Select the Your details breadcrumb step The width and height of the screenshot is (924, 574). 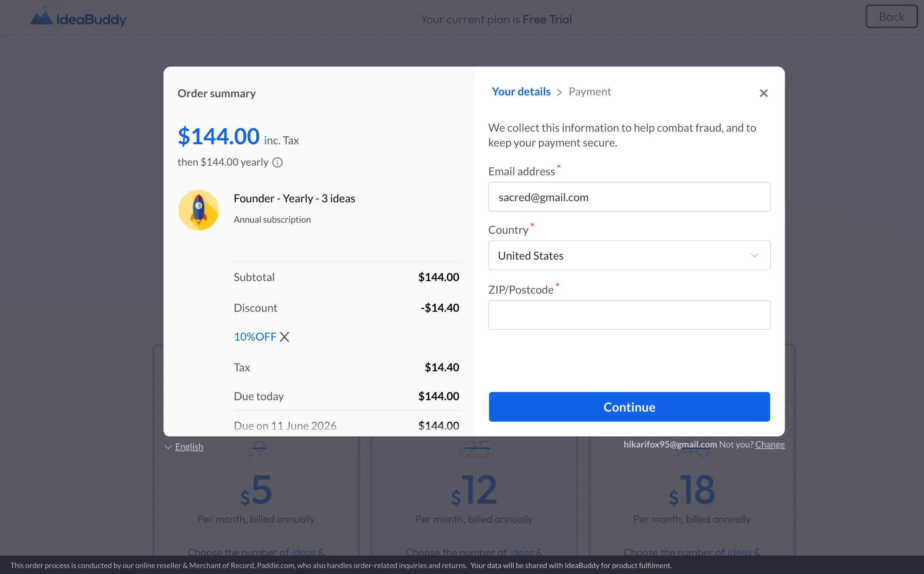[521, 91]
